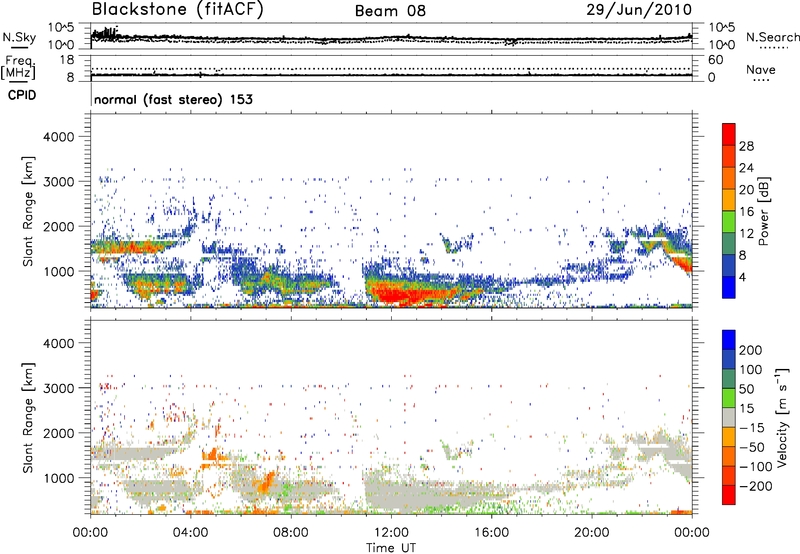Click the Nave legend label
This screenshot has height=554, width=800.
tap(761, 69)
